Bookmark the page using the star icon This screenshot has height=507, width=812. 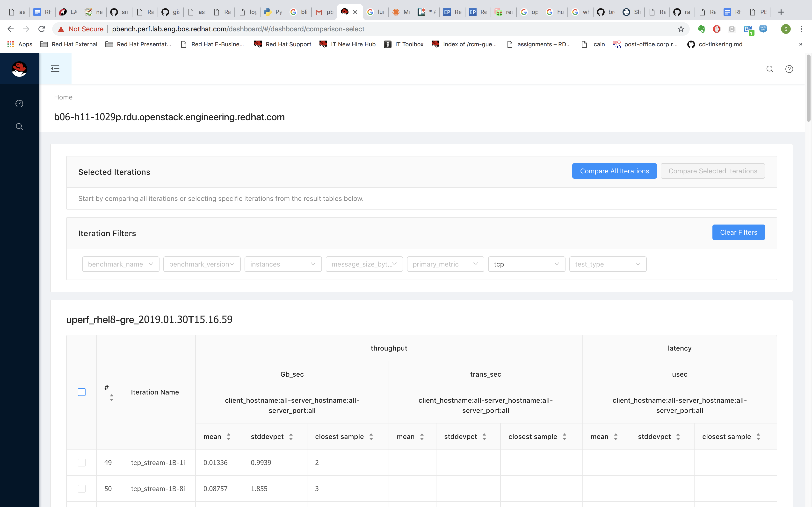tap(681, 29)
